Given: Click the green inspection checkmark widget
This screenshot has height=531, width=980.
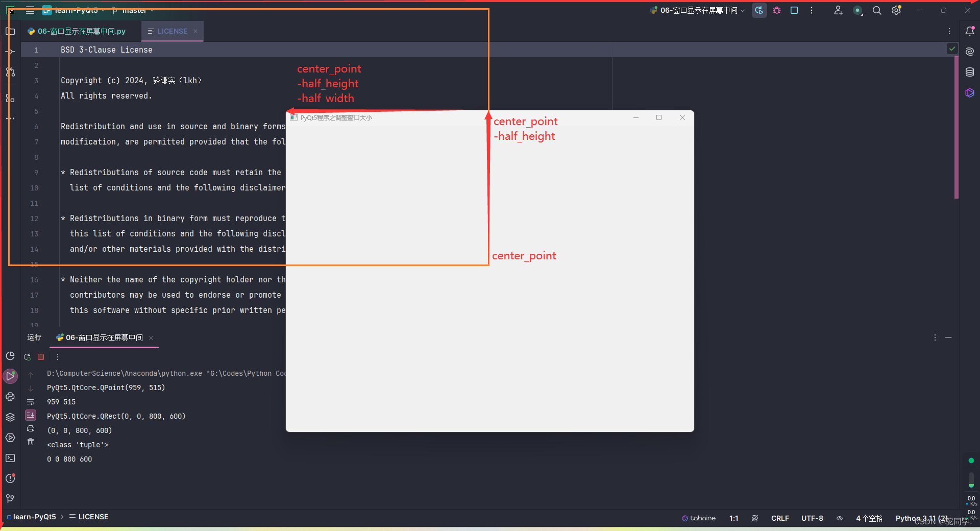Looking at the screenshot, I should (952, 49).
